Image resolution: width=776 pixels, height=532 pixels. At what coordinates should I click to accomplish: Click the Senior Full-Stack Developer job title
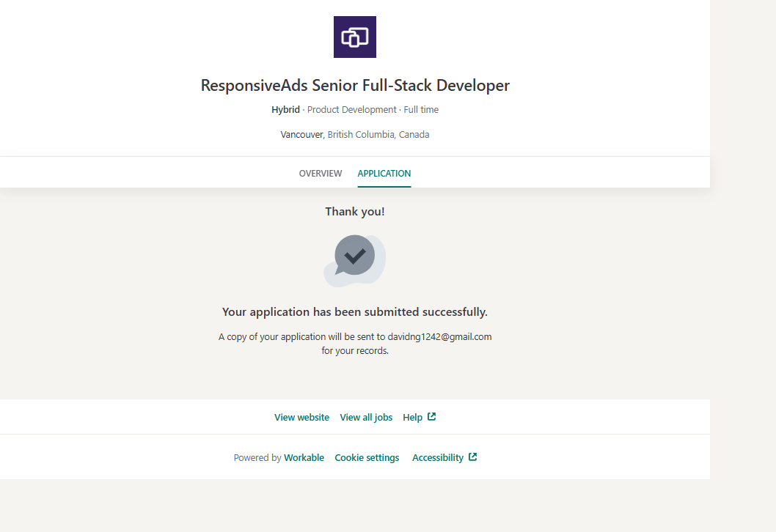coord(355,86)
